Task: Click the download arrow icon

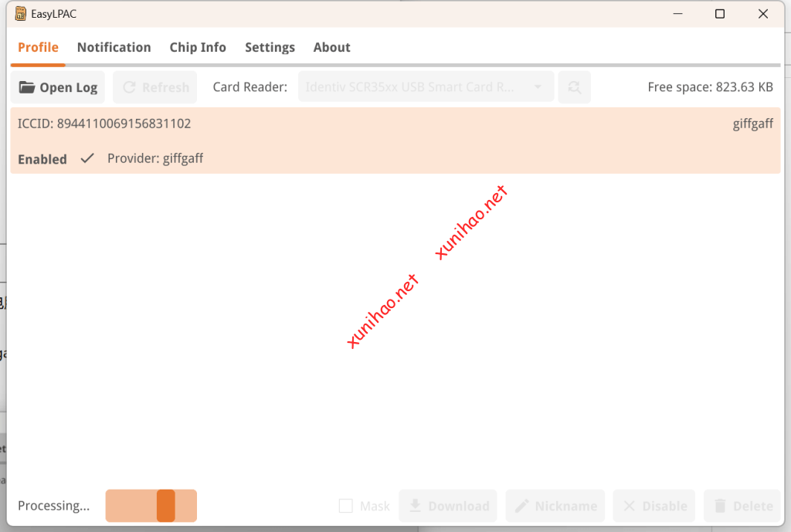Action: (415, 506)
